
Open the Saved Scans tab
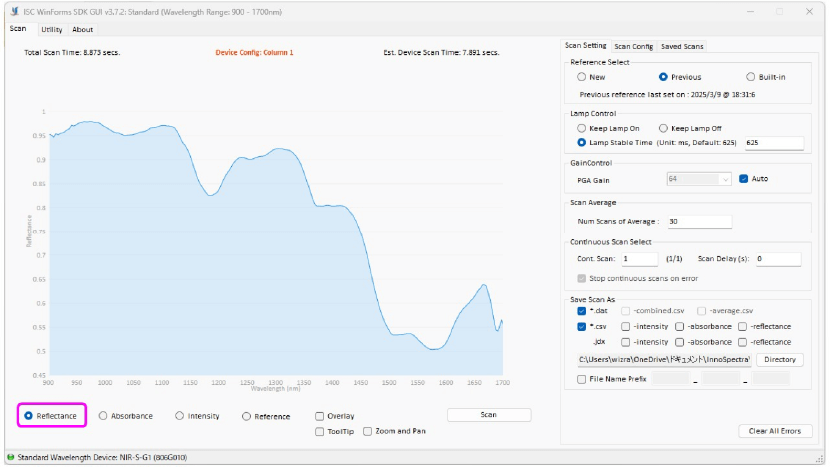pyautogui.click(x=682, y=46)
